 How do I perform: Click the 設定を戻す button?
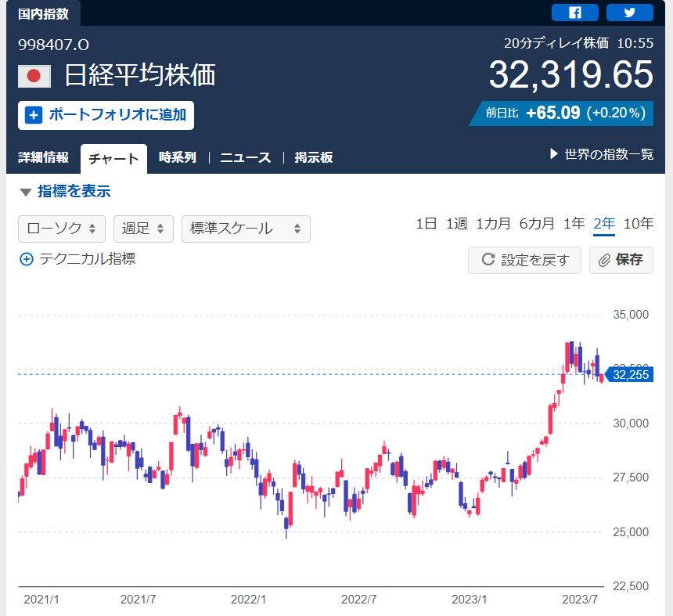pos(524,260)
